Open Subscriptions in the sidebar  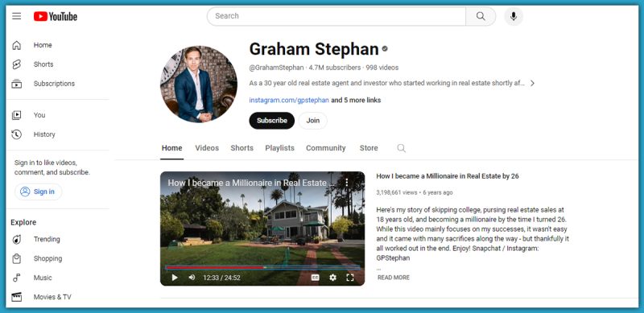pyautogui.click(x=54, y=84)
